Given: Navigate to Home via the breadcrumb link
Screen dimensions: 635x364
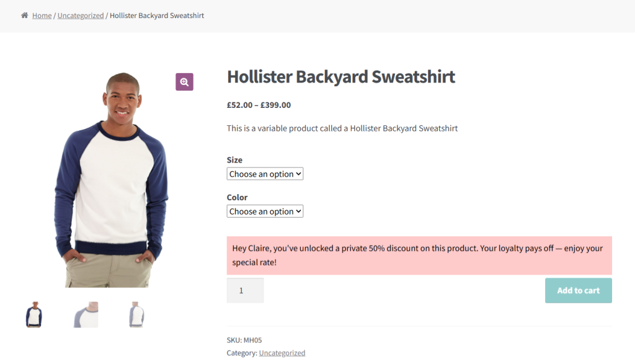Looking at the screenshot, I should pyautogui.click(x=42, y=15).
